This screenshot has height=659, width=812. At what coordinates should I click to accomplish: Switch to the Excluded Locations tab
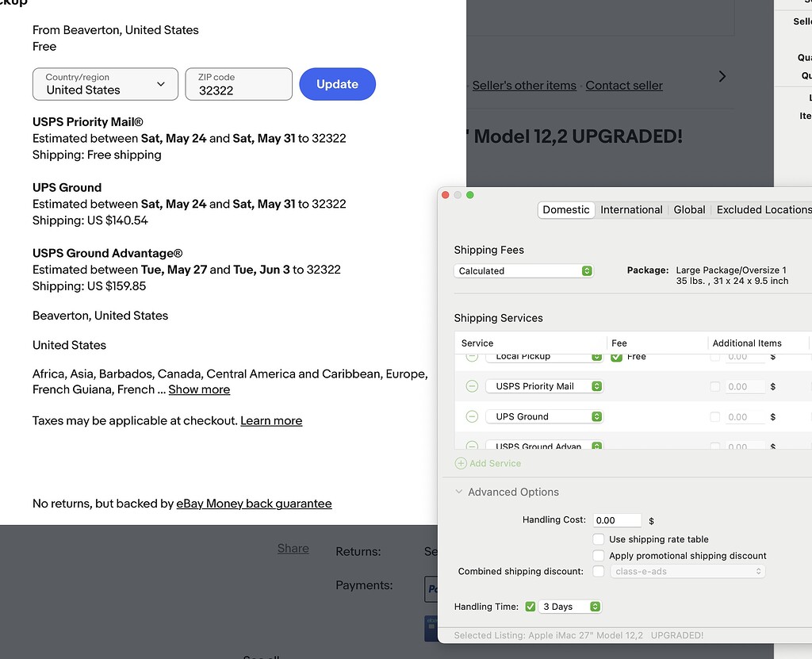click(x=764, y=210)
